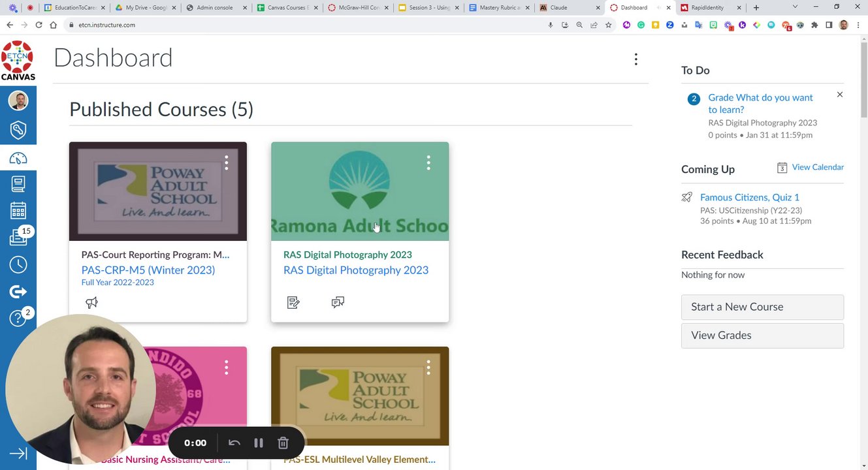Open the Admin shield icon in sidebar
This screenshot has width=868, height=470.
(x=18, y=130)
